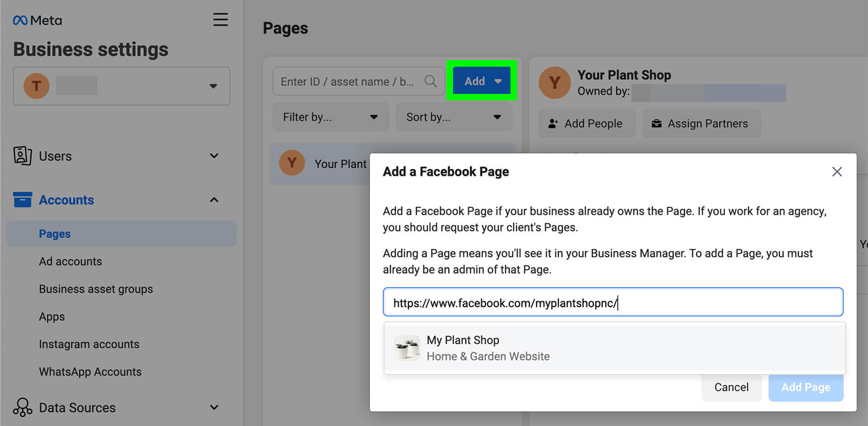Open the business account selector dropdown

pyautogui.click(x=122, y=86)
